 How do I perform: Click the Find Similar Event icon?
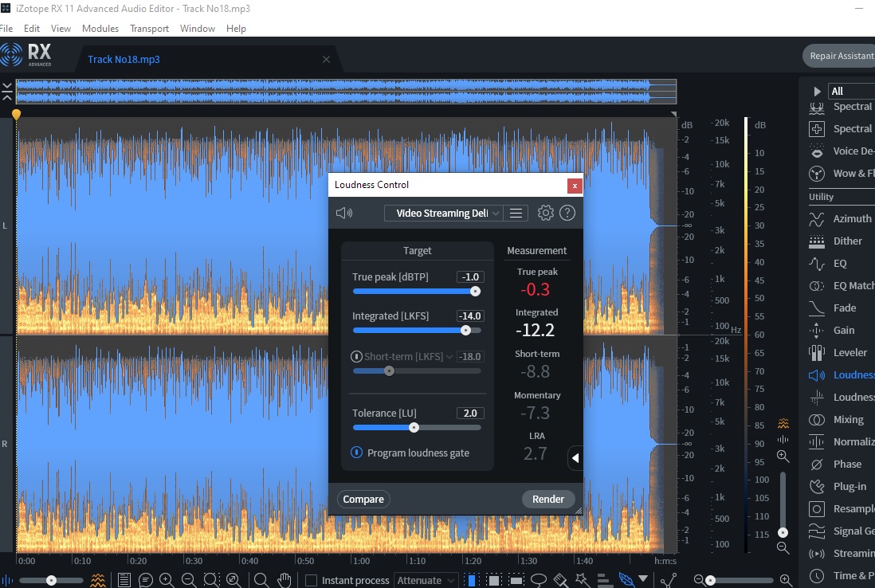(x=668, y=580)
